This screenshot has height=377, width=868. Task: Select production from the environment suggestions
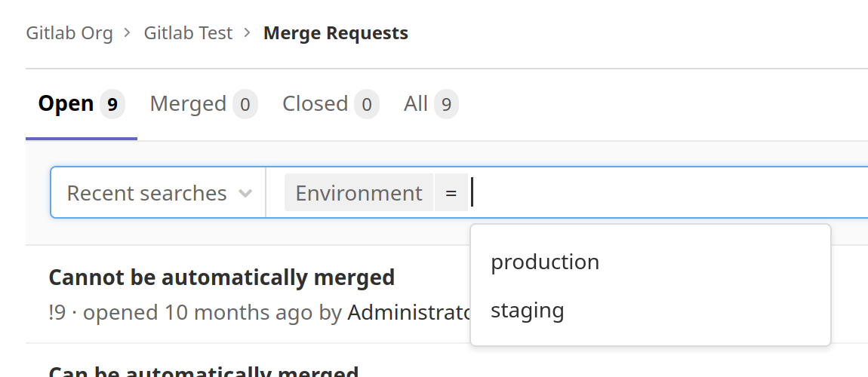pos(651,262)
